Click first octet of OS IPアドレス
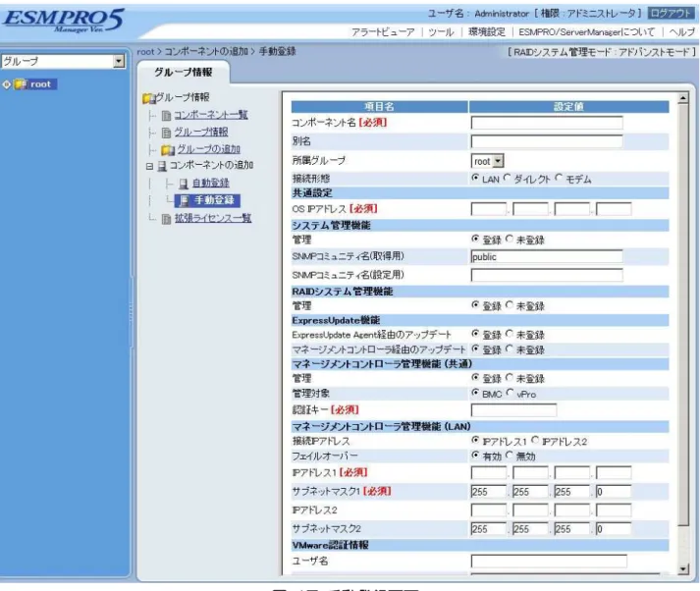The width and height of the screenshot is (700, 591). point(489,209)
